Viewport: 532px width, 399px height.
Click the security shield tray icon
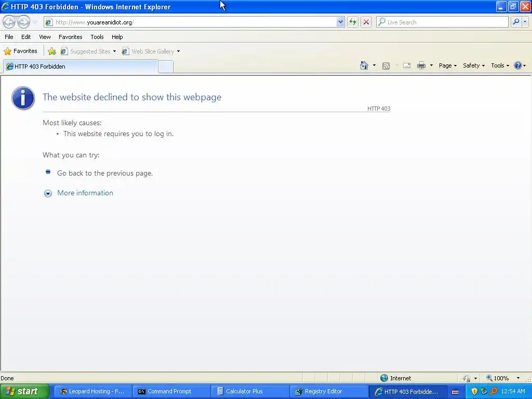[475, 392]
